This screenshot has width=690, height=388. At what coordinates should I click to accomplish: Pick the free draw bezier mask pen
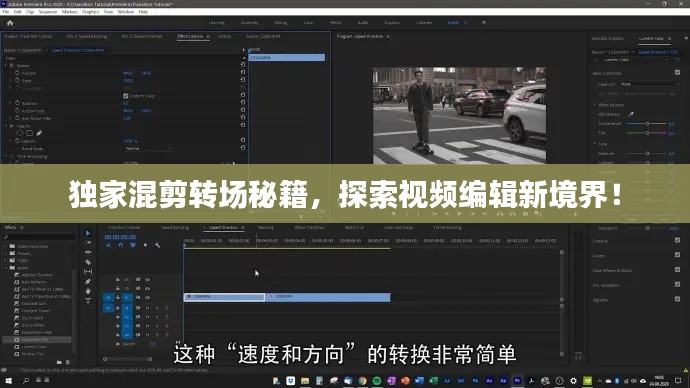pos(39,133)
